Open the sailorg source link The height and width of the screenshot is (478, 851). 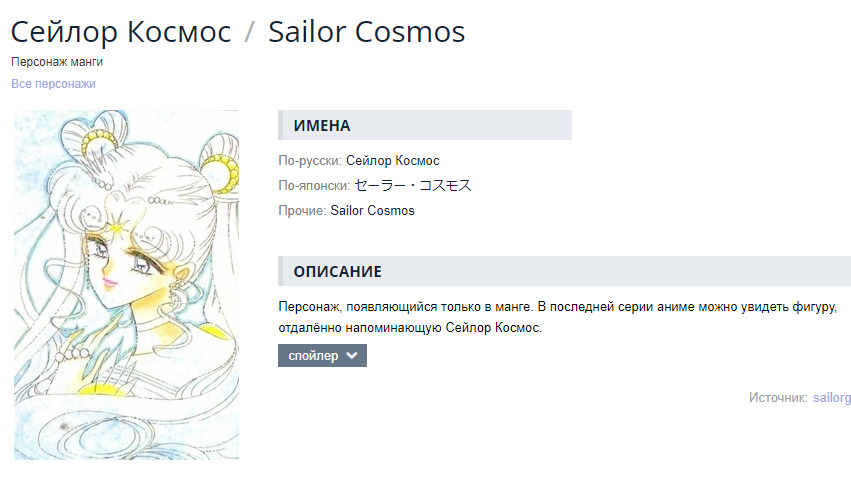832,398
